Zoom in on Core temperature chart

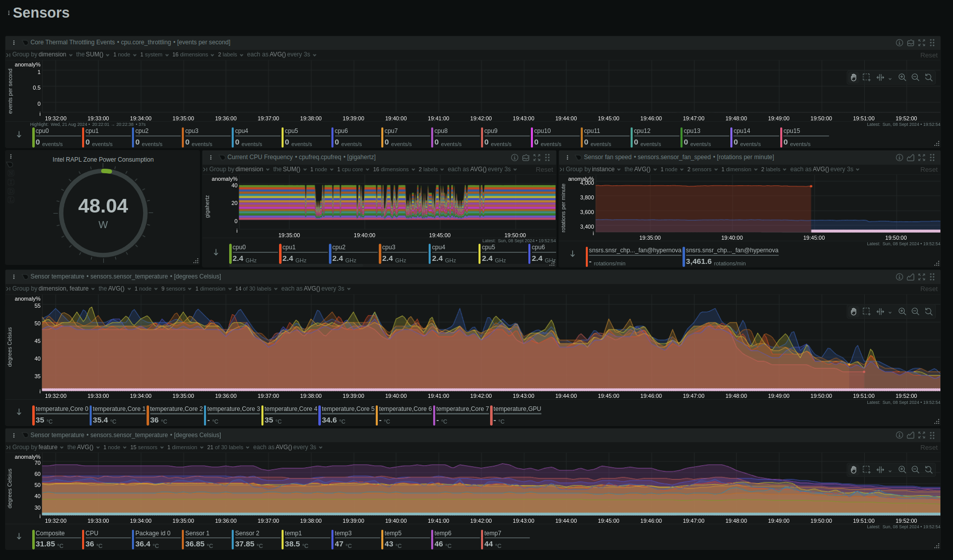(902, 312)
